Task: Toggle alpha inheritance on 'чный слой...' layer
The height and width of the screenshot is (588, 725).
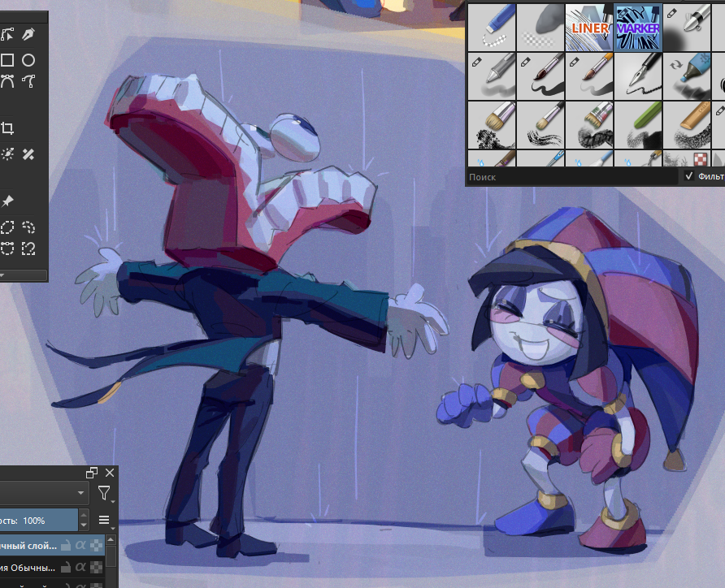Action: pos(80,546)
